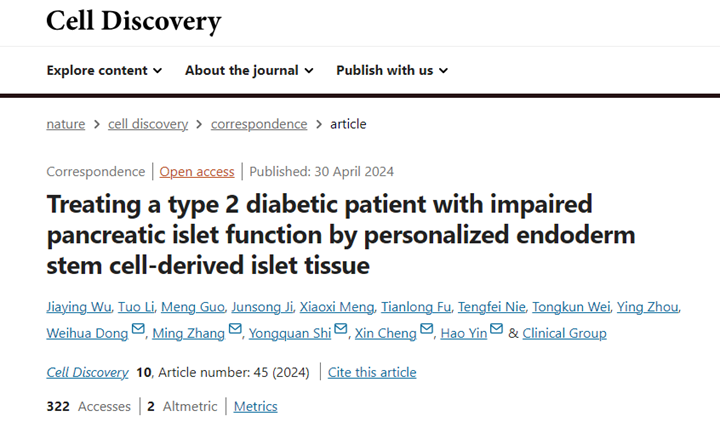720x422 pixels.
Task: Click the Open access link
Action: point(197,171)
